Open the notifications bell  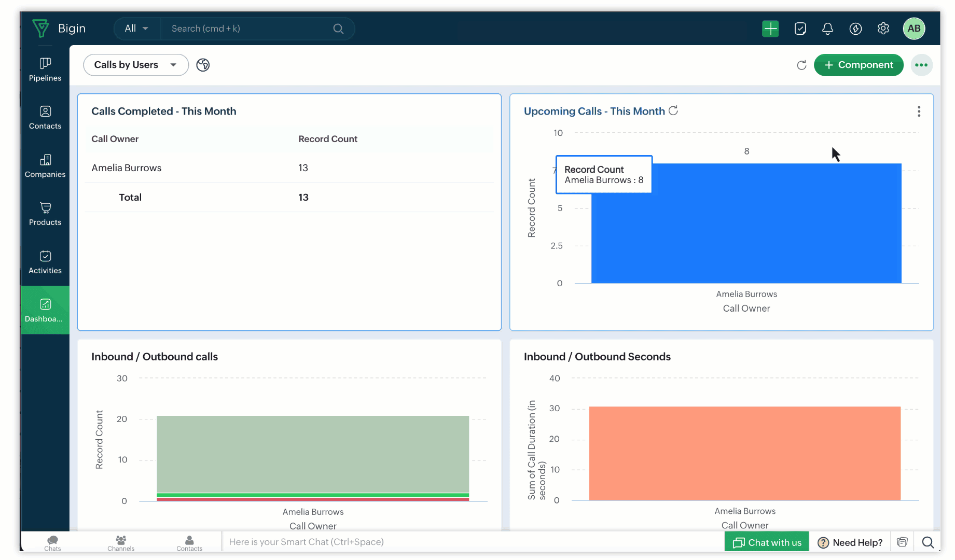tap(827, 29)
